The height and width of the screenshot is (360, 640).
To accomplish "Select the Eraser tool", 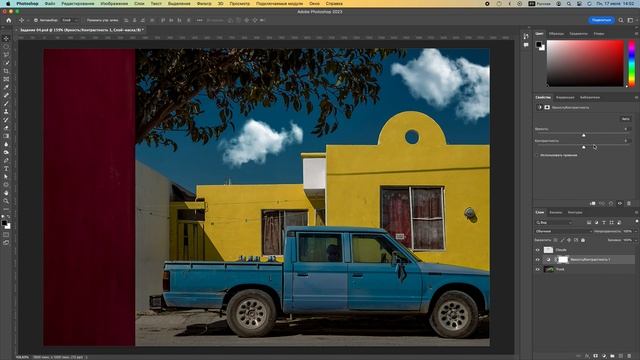I will click(6, 128).
